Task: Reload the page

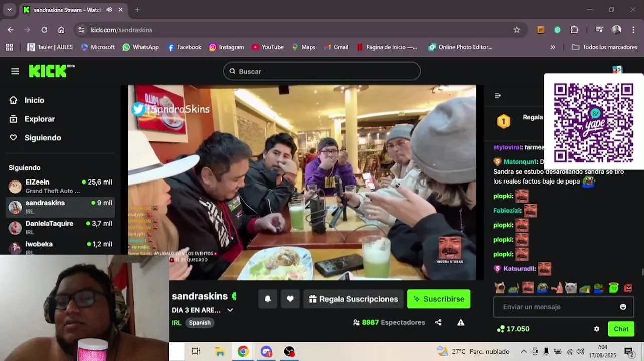Action: click(44, 30)
